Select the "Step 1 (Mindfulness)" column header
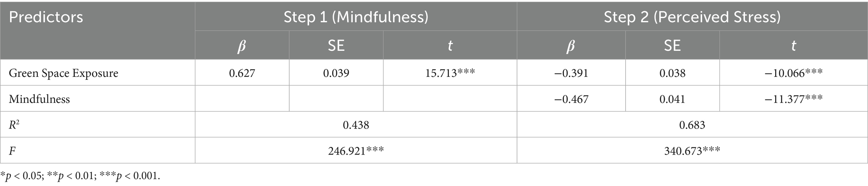This screenshot has width=868, height=186. click(x=356, y=17)
